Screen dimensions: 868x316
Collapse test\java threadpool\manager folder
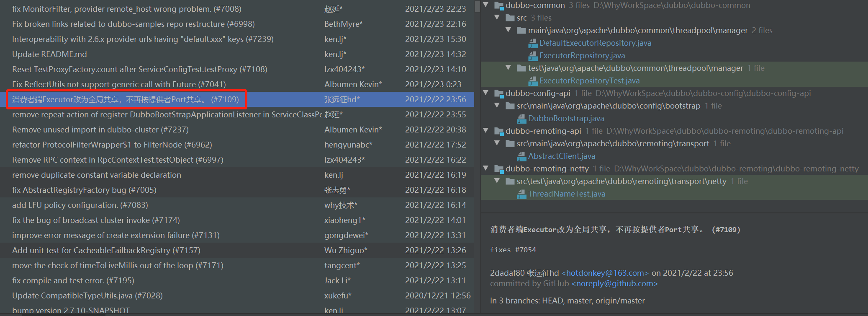[x=508, y=67]
